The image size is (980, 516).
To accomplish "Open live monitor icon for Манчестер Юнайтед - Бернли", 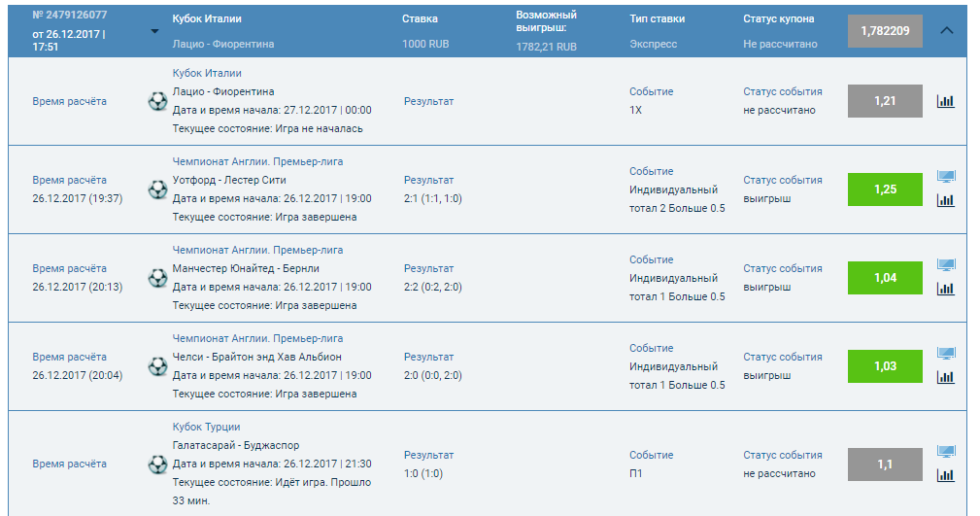I will (945, 265).
